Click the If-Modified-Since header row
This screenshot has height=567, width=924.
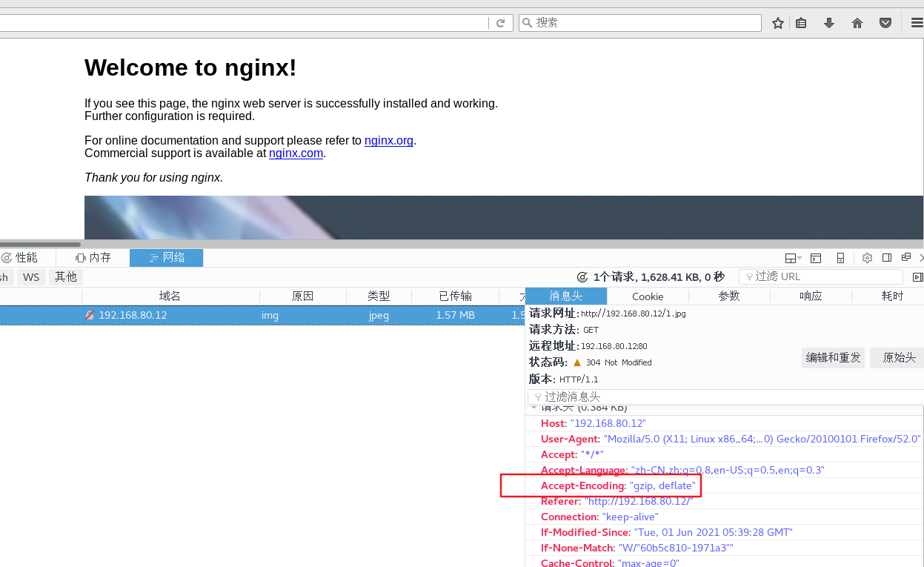pos(725,532)
